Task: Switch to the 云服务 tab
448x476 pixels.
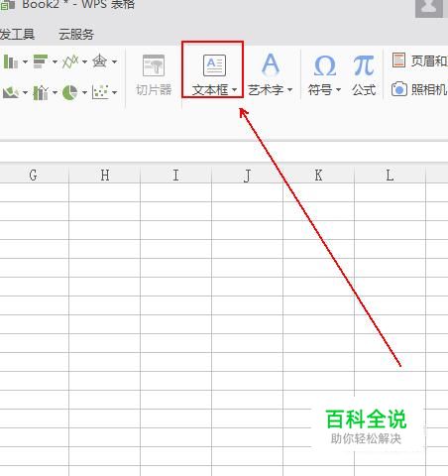Action: (x=76, y=34)
